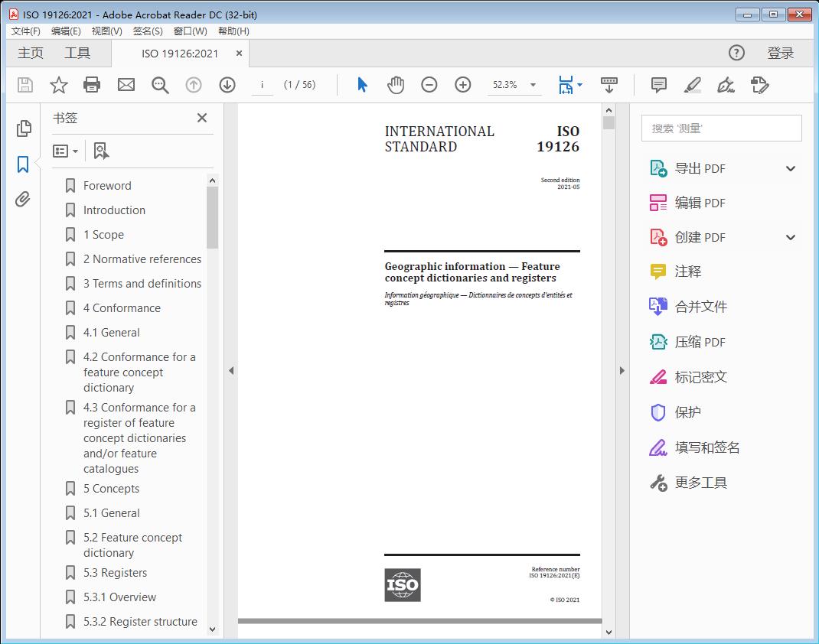The height and width of the screenshot is (644, 819).
Task: Select the Hand tool
Action: tap(396, 85)
